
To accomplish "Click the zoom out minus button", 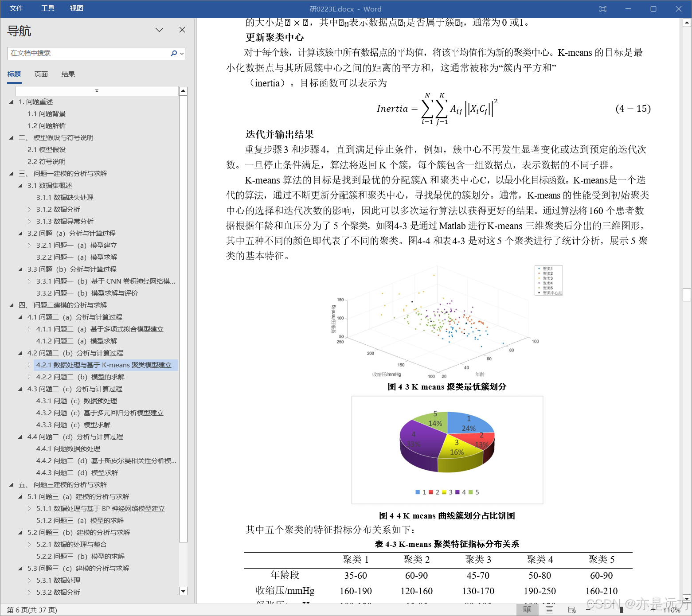I will point(589,610).
